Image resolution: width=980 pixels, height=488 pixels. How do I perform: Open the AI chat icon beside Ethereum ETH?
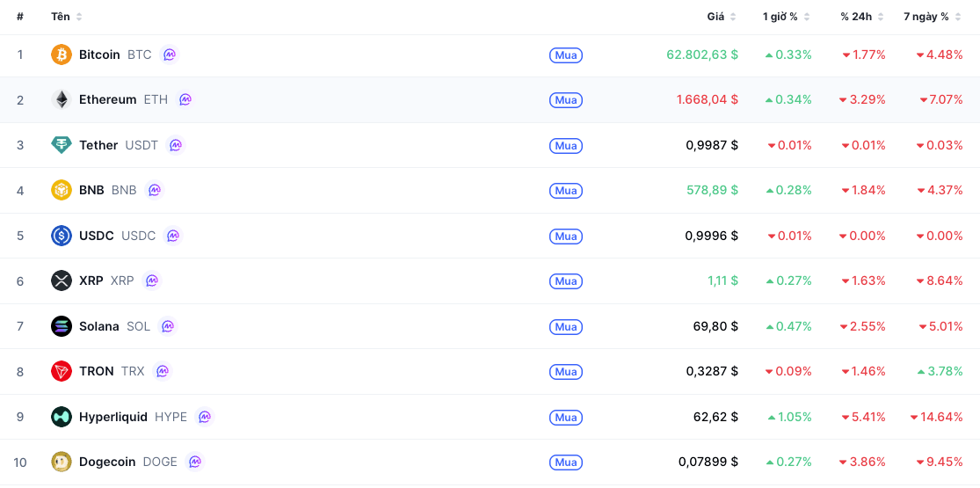tap(185, 99)
